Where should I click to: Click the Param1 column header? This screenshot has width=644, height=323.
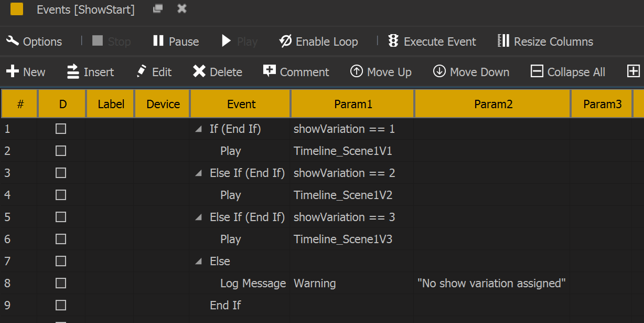pyautogui.click(x=353, y=104)
